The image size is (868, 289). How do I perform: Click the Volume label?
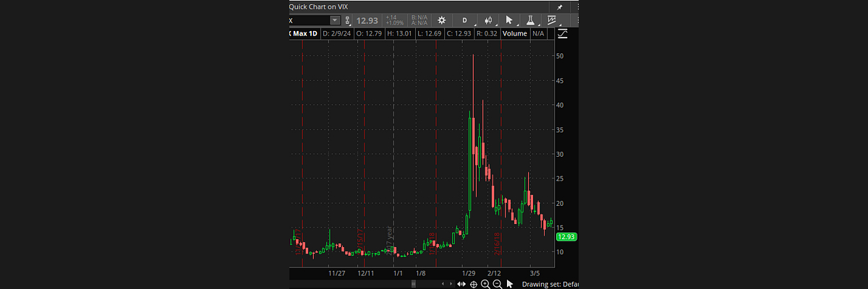pyautogui.click(x=514, y=33)
